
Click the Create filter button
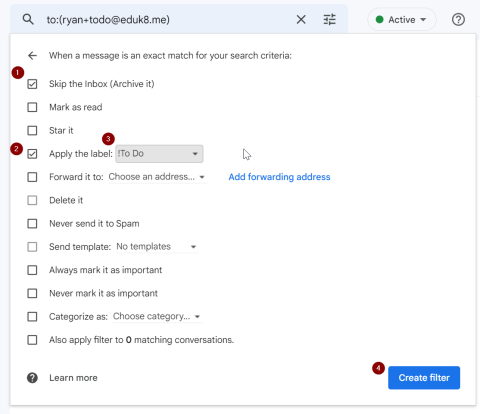(424, 378)
